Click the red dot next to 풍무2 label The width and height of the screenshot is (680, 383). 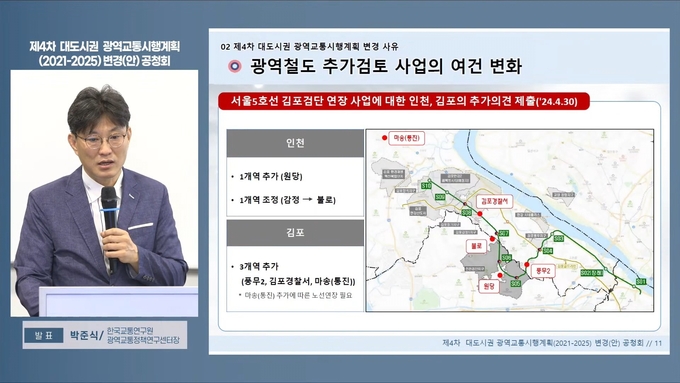527,265
